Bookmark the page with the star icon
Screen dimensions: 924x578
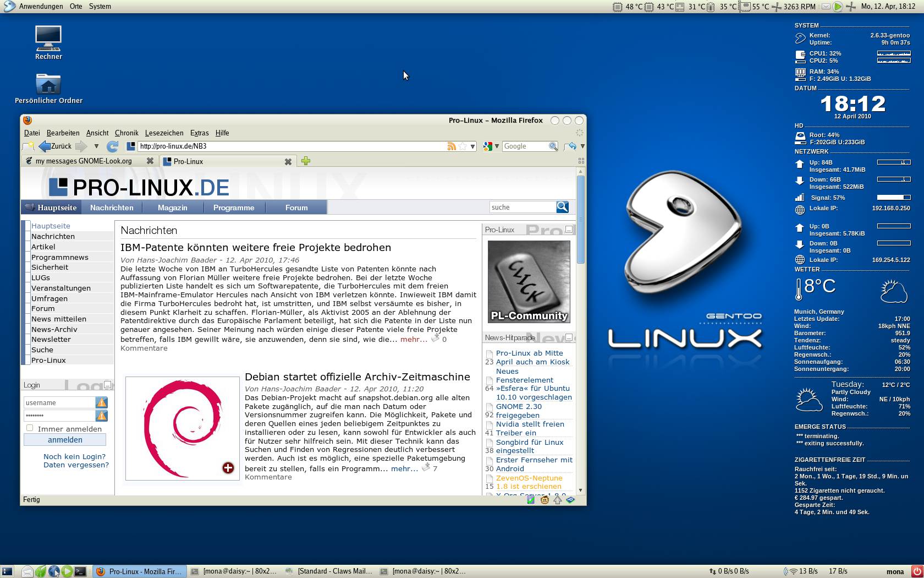[463, 146]
